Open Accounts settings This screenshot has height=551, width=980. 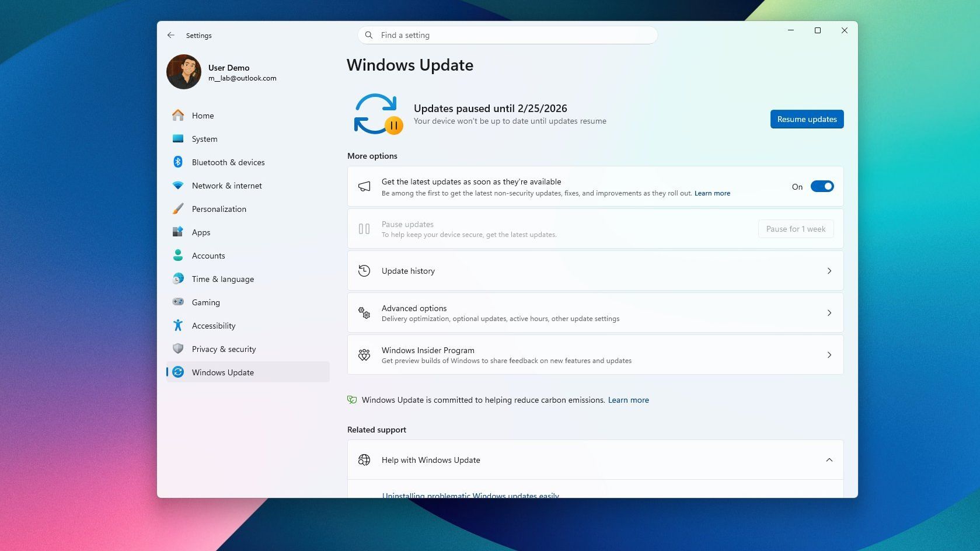tap(248, 256)
